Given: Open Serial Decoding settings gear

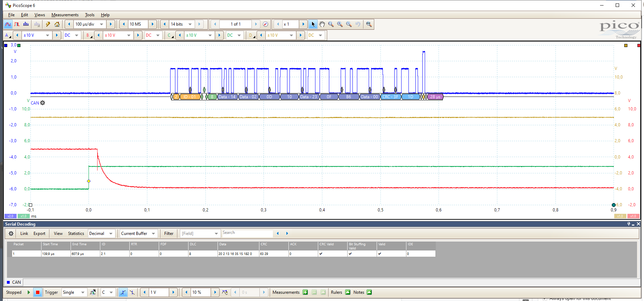Looking at the screenshot, I should coord(11,234).
